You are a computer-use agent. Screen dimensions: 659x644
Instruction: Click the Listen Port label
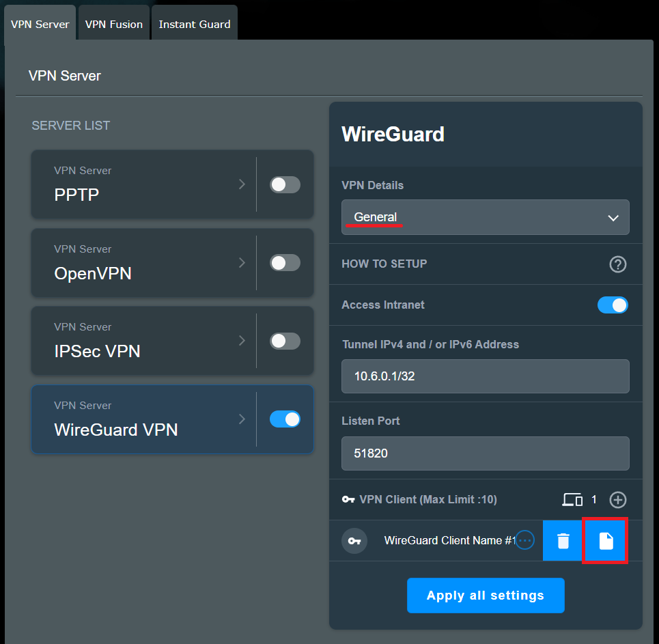coord(370,421)
